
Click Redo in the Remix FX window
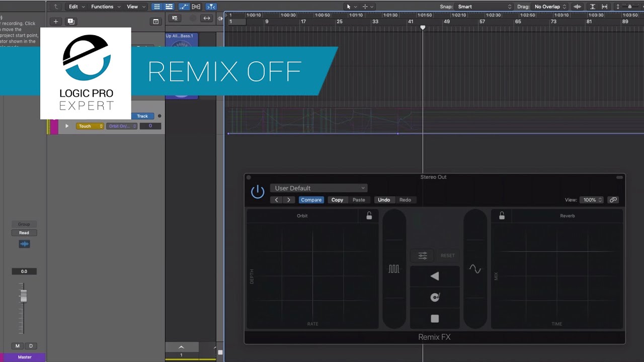click(x=405, y=200)
